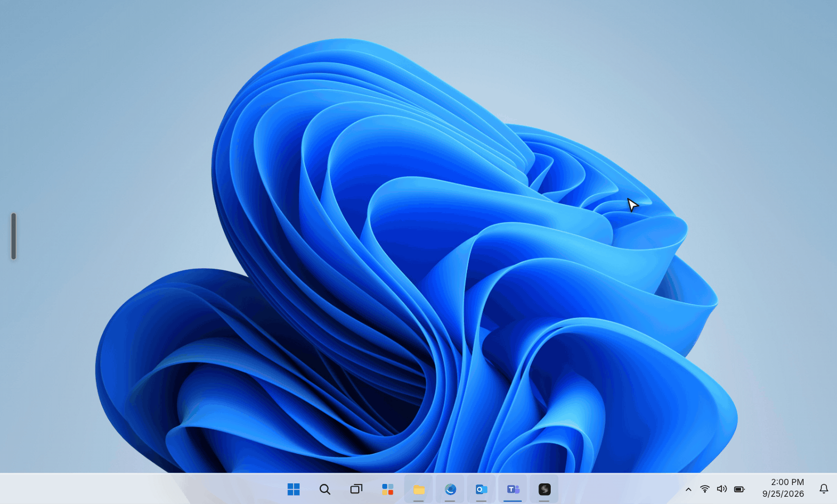The image size is (837, 504).
Task: Open the Widgets board icon
Action: point(387,489)
